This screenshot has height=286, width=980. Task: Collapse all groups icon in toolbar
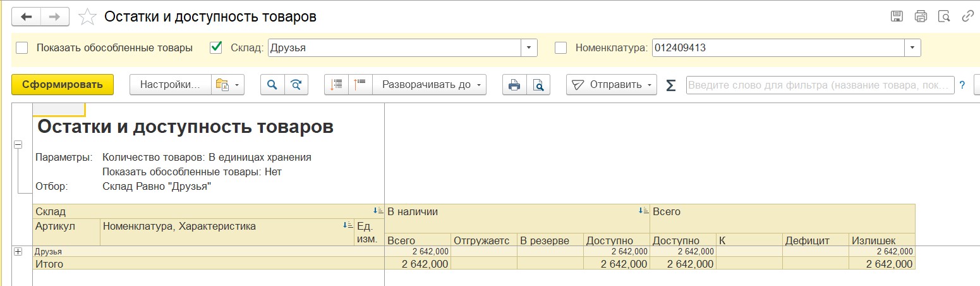[x=360, y=85]
